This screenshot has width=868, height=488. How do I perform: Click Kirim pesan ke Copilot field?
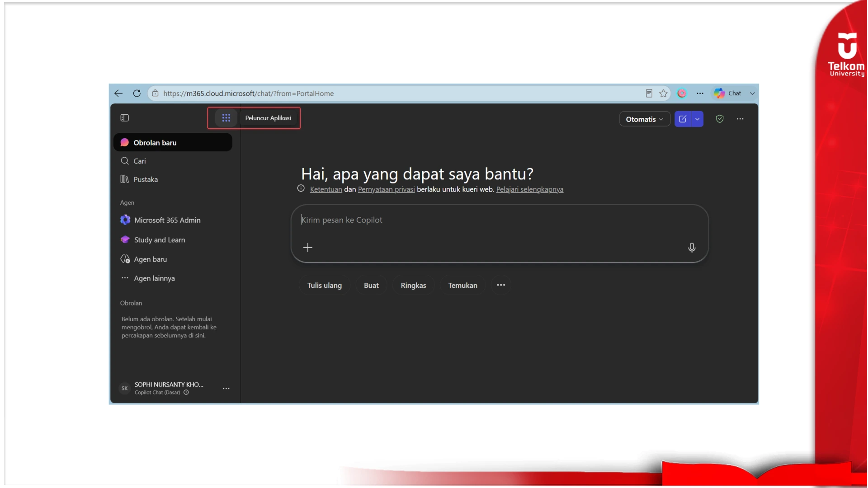pyautogui.click(x=500, y=220)
